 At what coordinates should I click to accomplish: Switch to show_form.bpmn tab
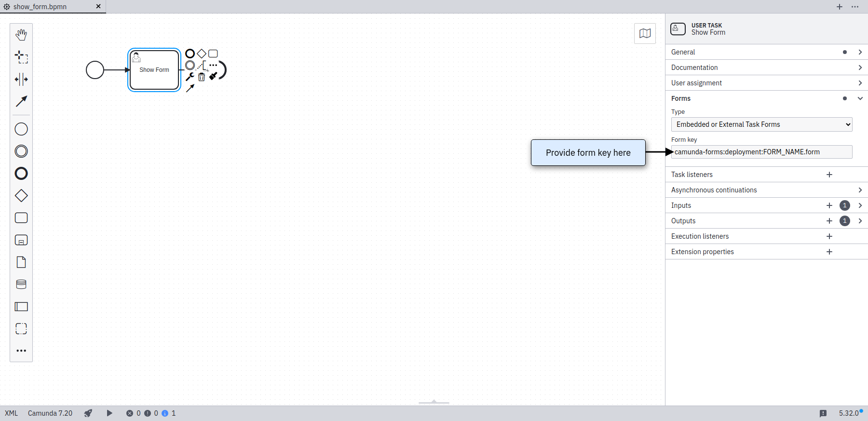click(40, 7)
